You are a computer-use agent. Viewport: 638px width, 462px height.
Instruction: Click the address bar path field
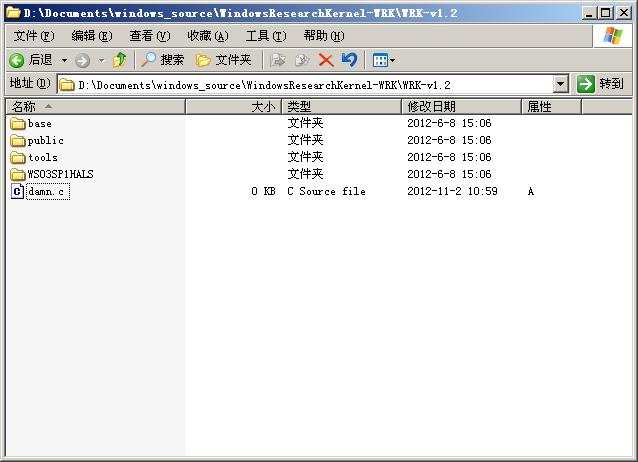point(306,85)
